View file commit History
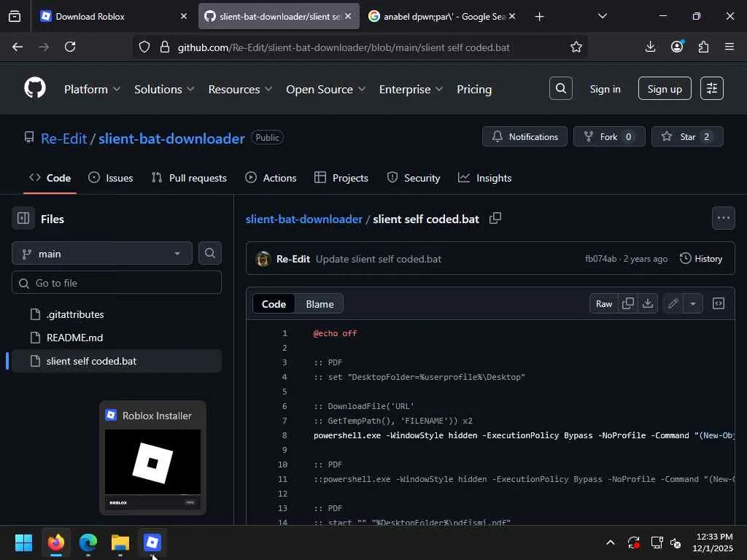 701,259
